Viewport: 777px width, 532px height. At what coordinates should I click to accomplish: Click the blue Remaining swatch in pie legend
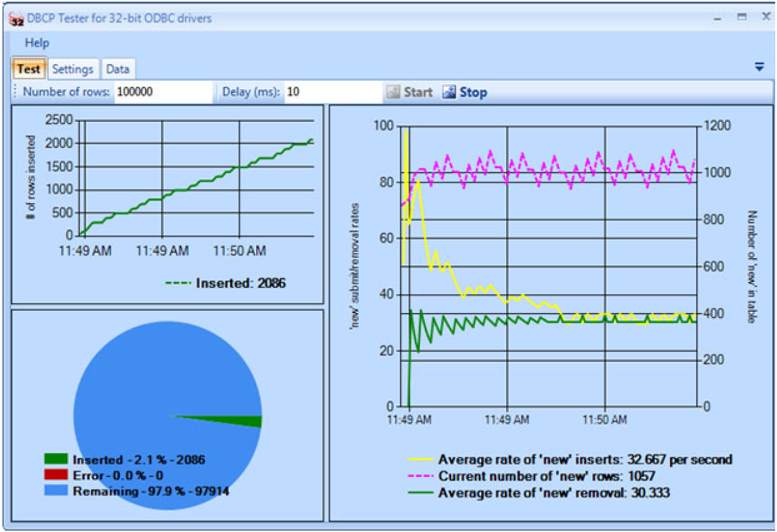point(56,490)
